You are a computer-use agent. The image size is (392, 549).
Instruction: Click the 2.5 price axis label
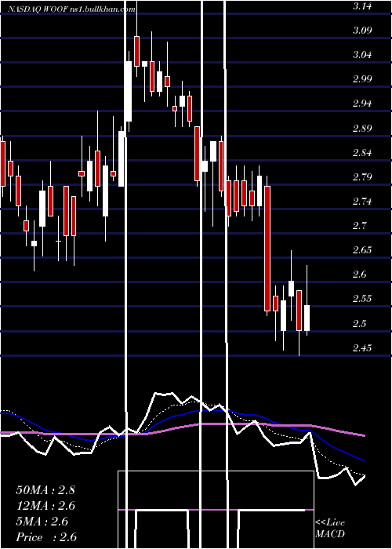[x=360, y=324]
